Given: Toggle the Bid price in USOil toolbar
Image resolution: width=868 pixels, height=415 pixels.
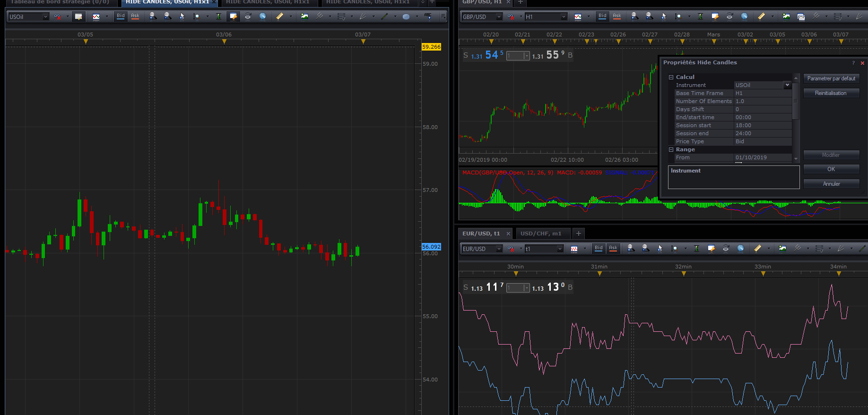Looking at the screenshot, I should pyautogui.click(x=121, y=17).
